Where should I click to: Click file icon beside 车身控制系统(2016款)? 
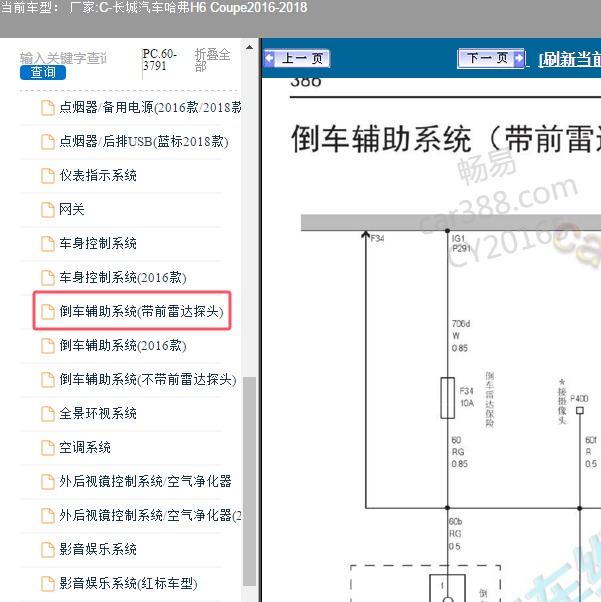tap(48, 278)
